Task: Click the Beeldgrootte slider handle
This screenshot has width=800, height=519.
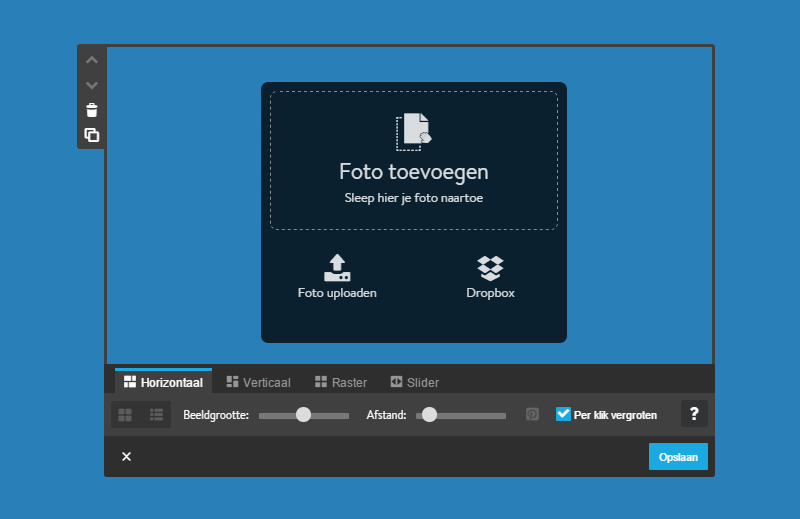Action: coord(304,414)
